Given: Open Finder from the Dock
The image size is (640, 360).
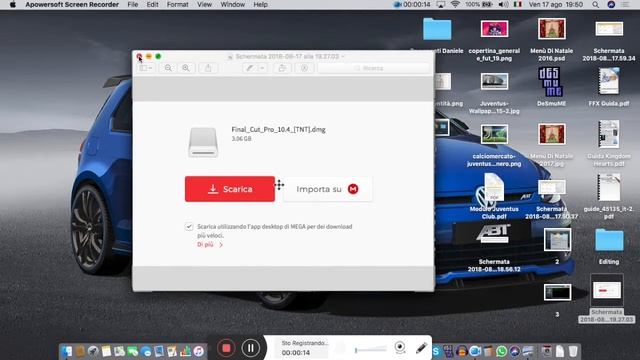Looking at the screenshot, I should coord(67,351).
